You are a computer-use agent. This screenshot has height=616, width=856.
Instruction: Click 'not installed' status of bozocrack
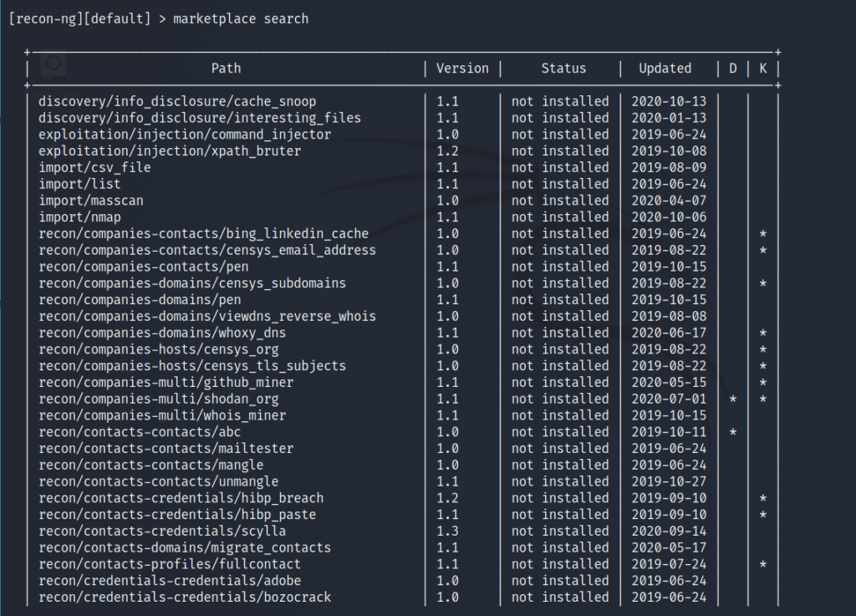point(560,598)
